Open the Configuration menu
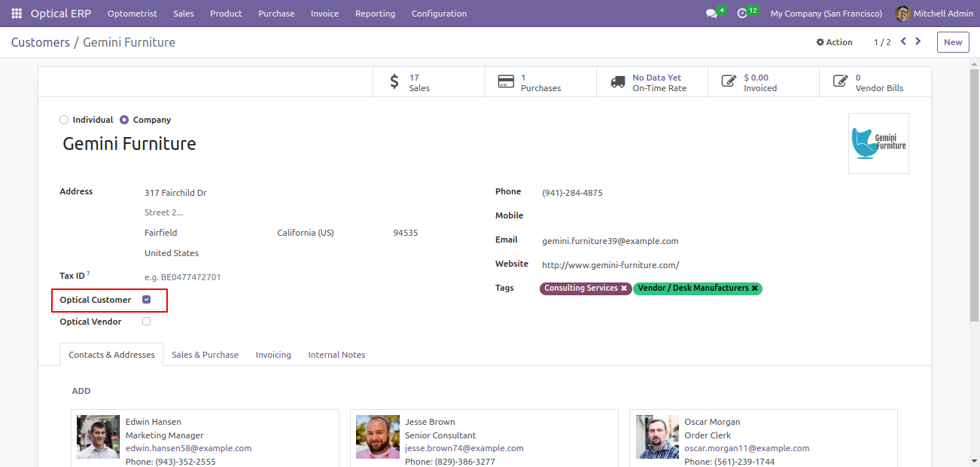This screenshot has height=467, width=980. [x=439, y=14]
